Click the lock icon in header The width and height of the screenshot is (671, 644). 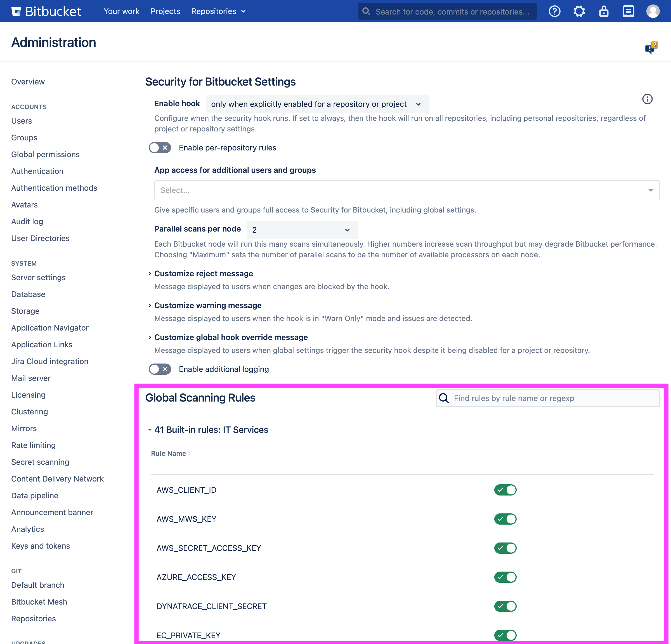(604, 11)
